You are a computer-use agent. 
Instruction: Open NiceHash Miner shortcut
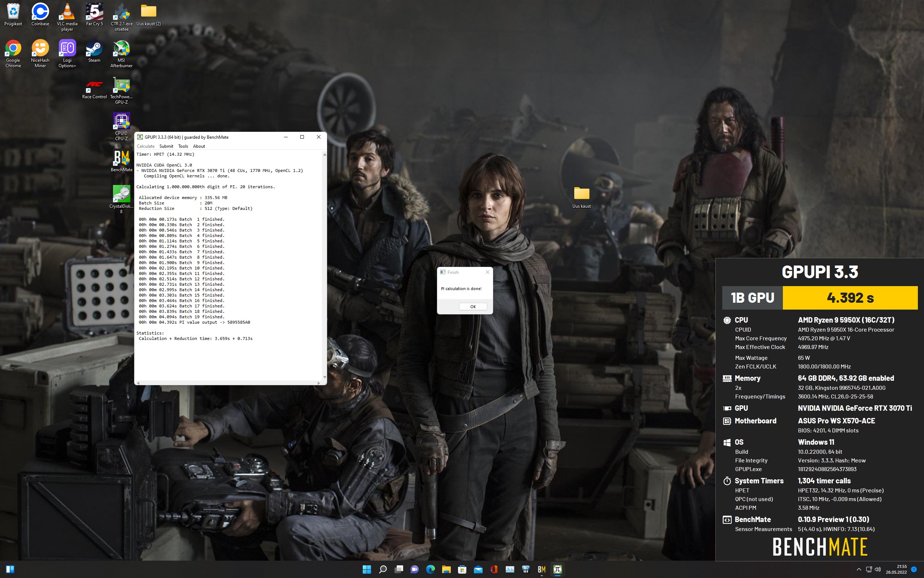[40, 53]
